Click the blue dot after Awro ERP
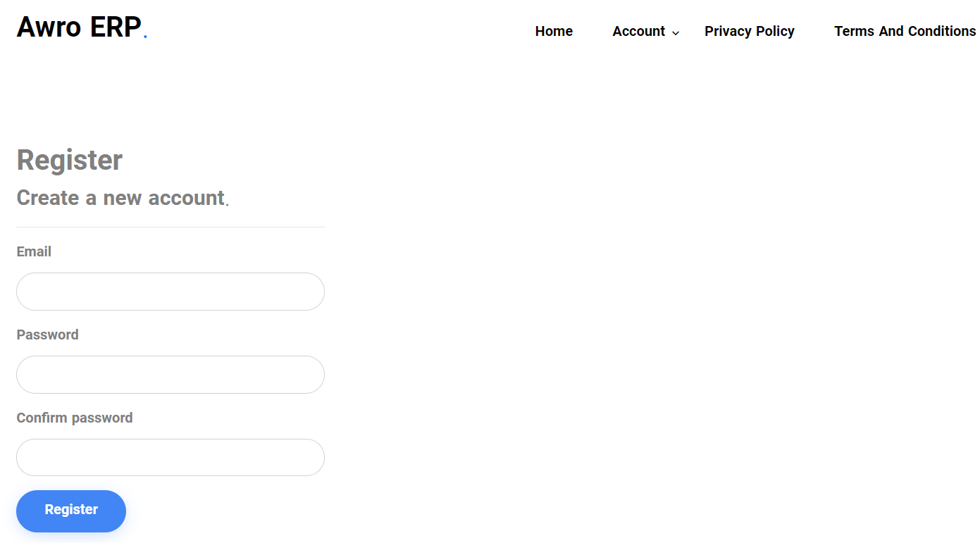980x543 pixels. (x=145, y=36)
